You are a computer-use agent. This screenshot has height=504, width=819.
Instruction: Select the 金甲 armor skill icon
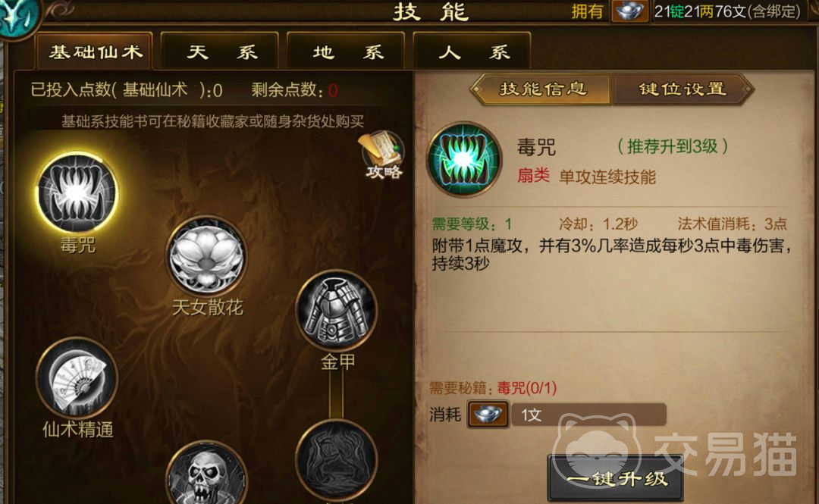pyautogui.click(x=336, y=310)
